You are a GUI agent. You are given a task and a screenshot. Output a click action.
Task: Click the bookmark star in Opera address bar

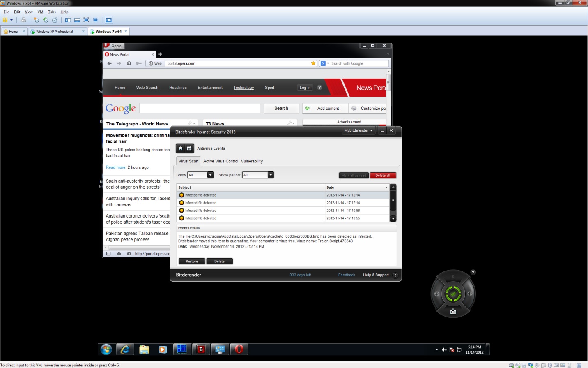[313, 63]
